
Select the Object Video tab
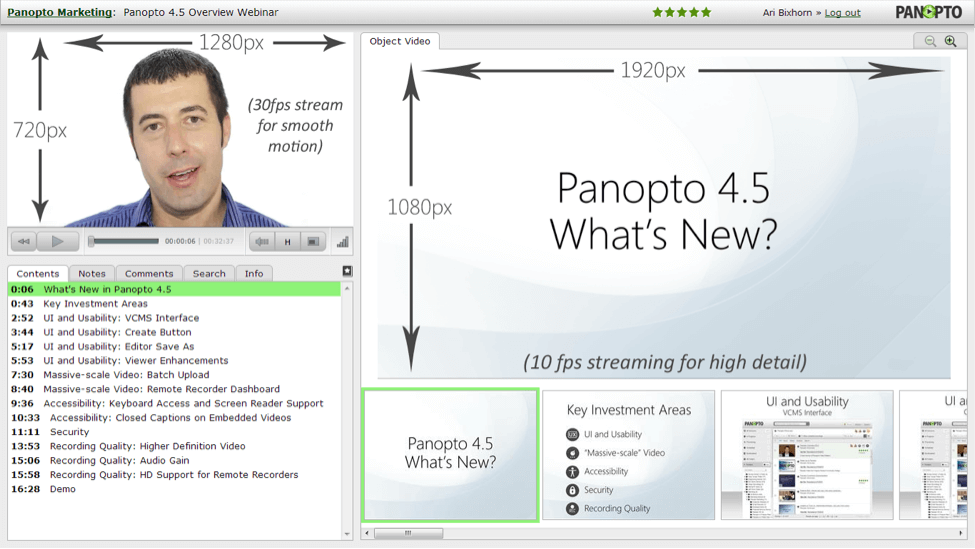(400, 41)
